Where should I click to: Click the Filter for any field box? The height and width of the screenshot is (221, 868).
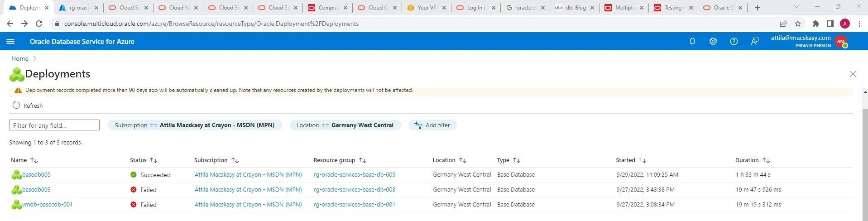point(54,125)
